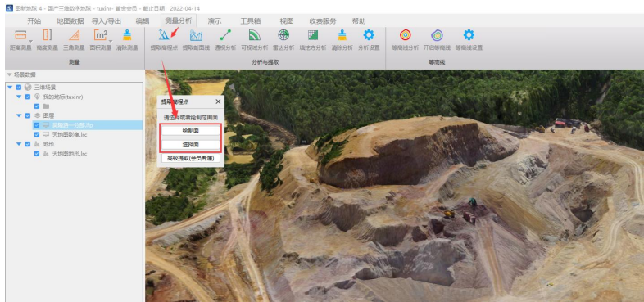Toggle the 天地图地形.lrc checkbox
644x302 pixels.
point(37,154)
